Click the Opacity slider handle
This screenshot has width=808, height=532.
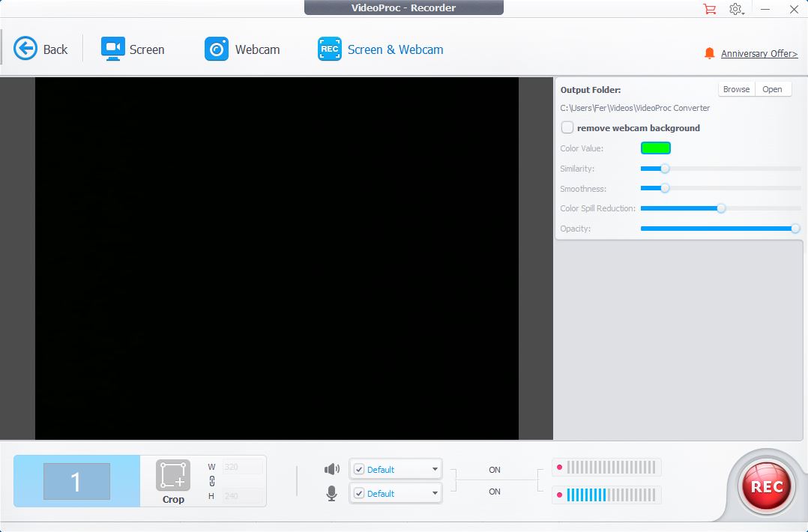796,229
